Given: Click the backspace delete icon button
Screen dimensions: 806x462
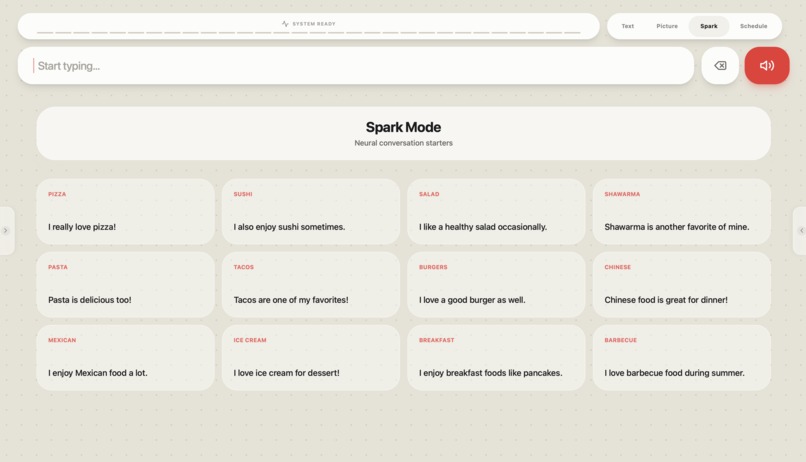Looking at the screenshot, I should tap(720, 65).
